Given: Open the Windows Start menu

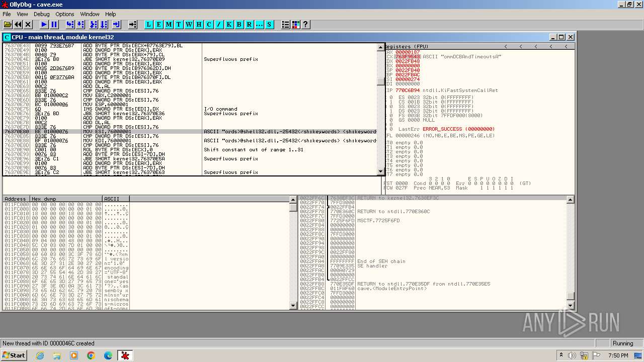Looking at the screenshot, I should point(14,355).
